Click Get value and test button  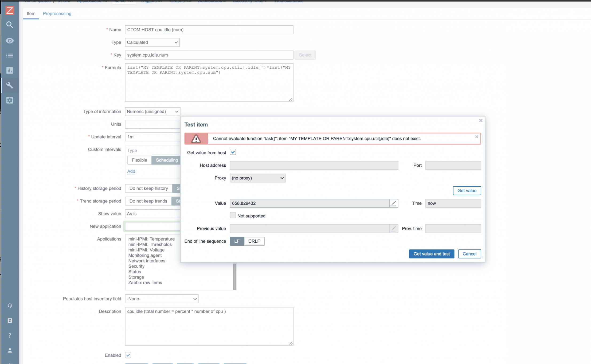point(431,254)
